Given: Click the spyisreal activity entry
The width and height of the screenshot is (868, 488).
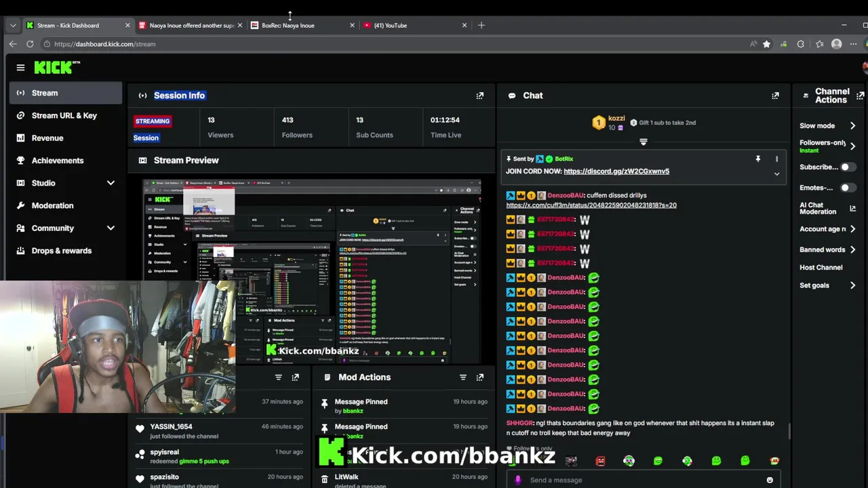Looking at the screenshot, I should click(219, 456).
